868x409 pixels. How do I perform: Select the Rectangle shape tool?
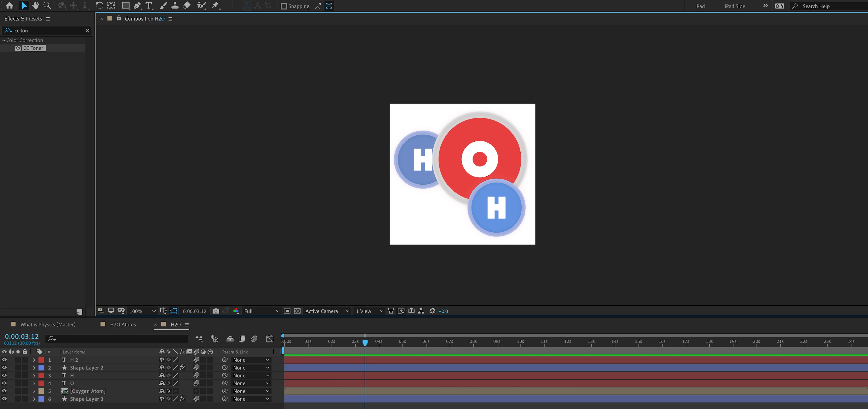click(x=125, y=6)
